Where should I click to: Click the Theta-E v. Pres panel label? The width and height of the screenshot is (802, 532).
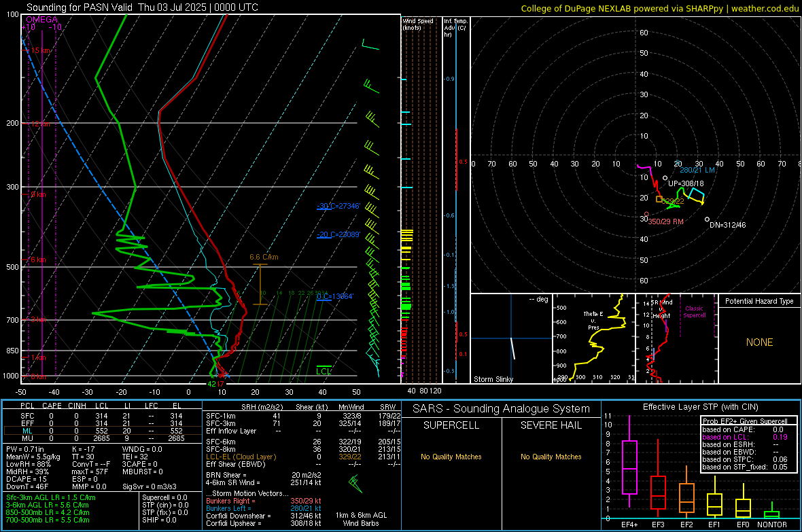[592, 320]
